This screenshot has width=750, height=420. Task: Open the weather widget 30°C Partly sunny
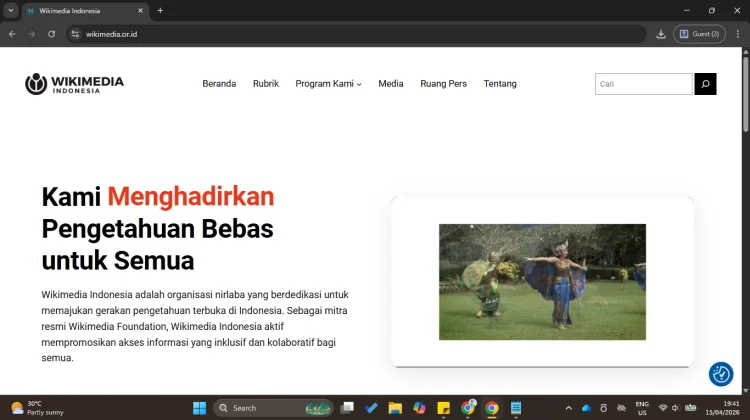point(37,408)
